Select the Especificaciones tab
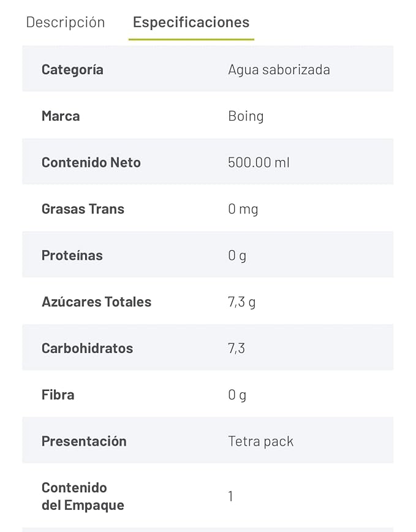Image resolution: width=416 pixels, height=532 pixels. click(191, 23)
